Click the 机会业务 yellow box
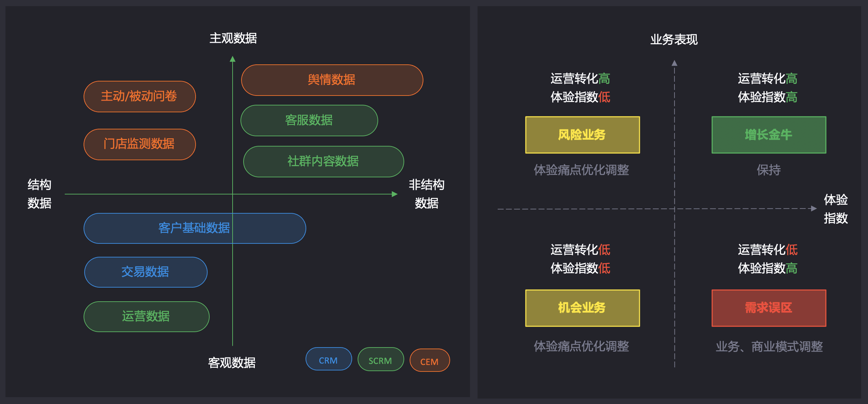This screenshot has height=404, width=868. click(582, 308)
